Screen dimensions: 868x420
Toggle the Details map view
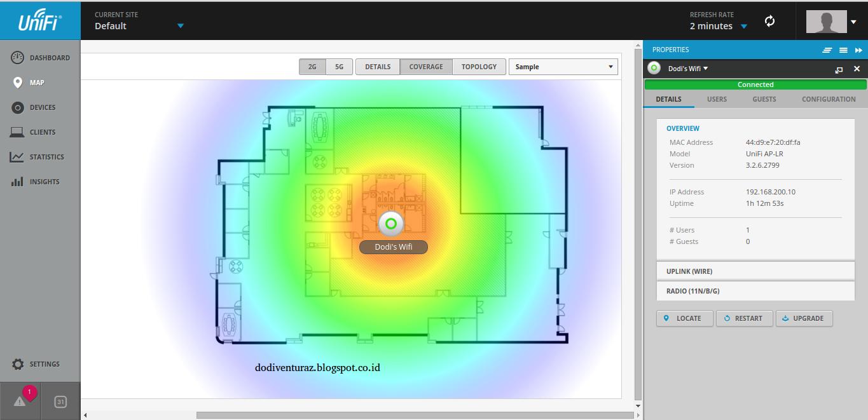378,67
